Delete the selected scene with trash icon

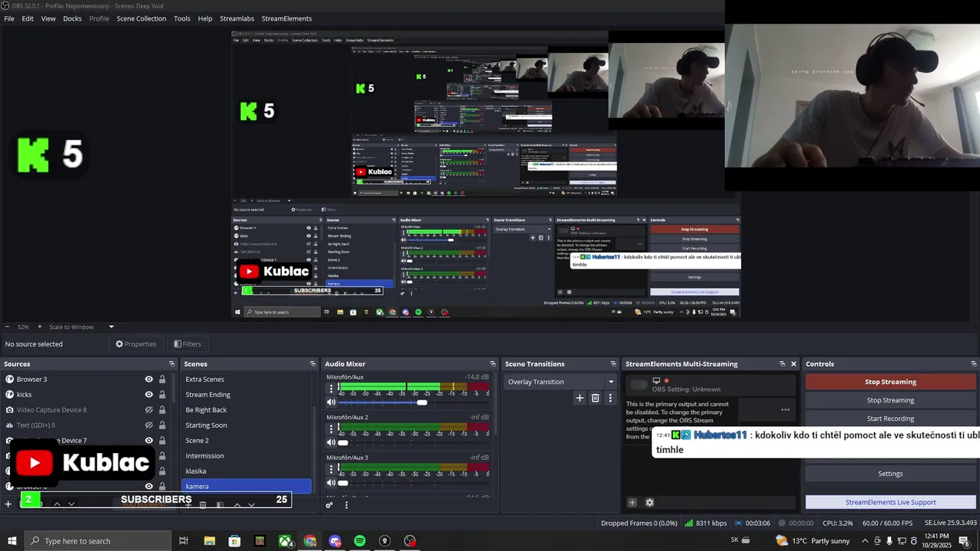click(203, 504)
